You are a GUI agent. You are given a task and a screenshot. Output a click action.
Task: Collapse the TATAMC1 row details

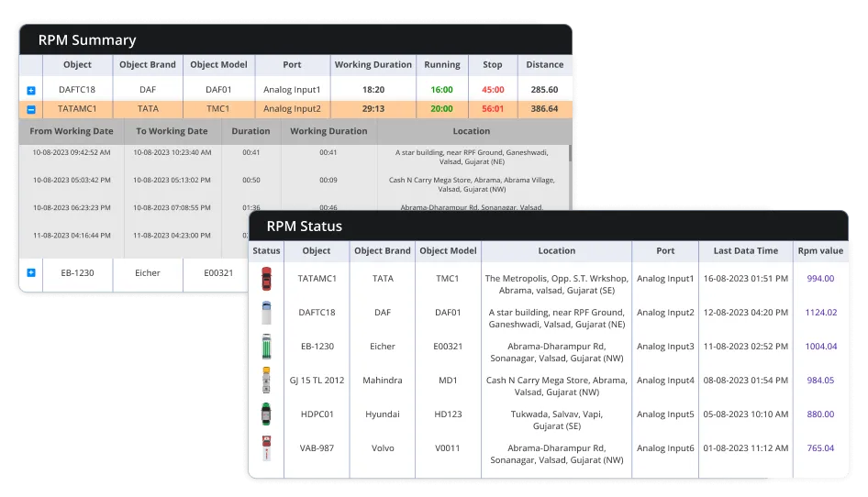(x=31, y=109)
